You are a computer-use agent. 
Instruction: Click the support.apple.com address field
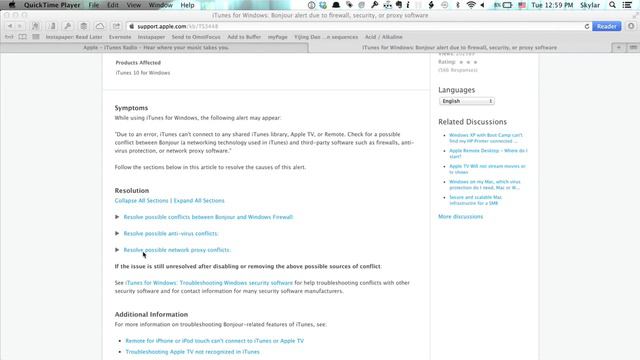tap(355, 26)
